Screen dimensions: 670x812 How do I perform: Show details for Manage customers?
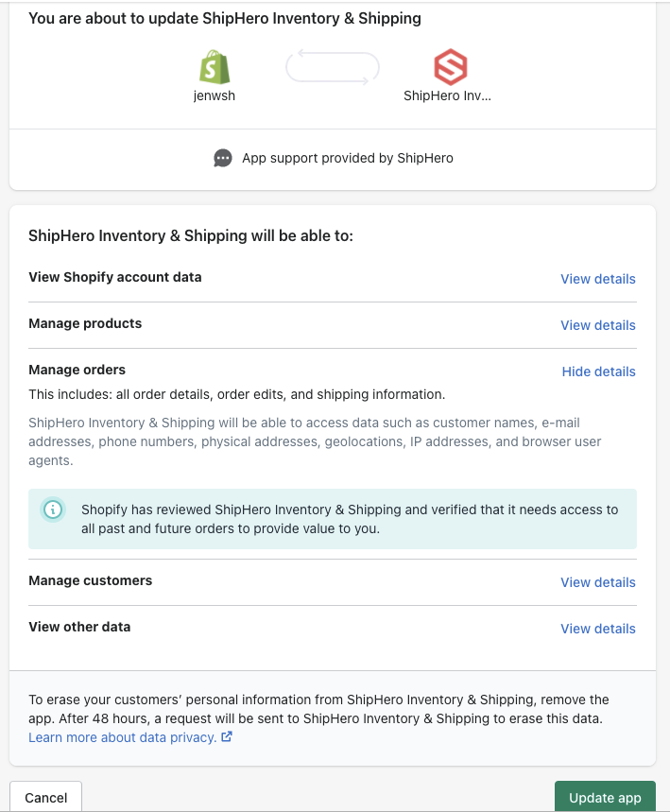coord(597,582)
